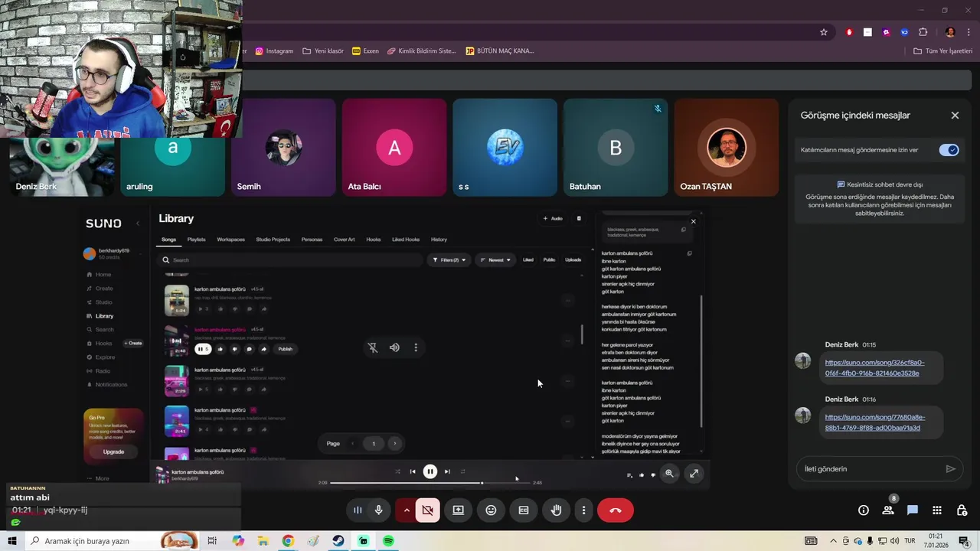
Task: Click the present screen button
Action: (x=458, y=510)
